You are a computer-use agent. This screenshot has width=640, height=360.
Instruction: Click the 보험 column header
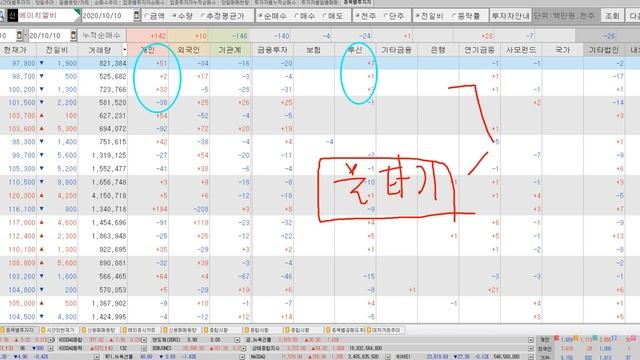(x=313, y=50)
